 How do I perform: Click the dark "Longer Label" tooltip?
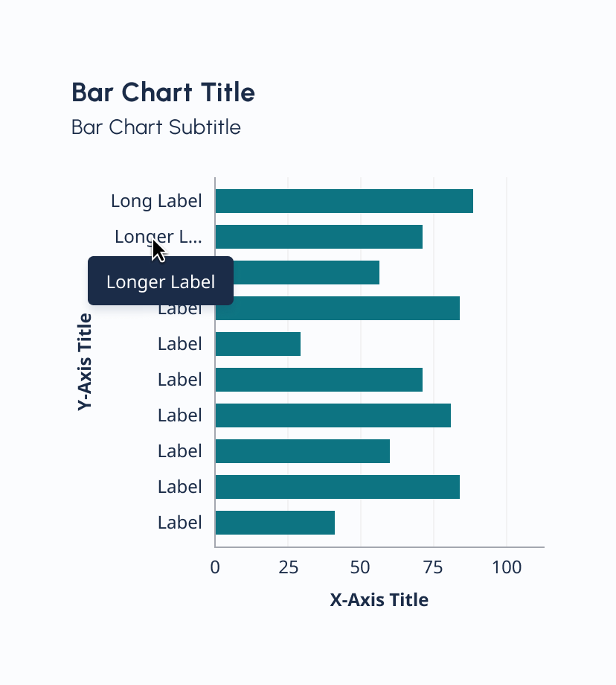[x=161, y=281]
